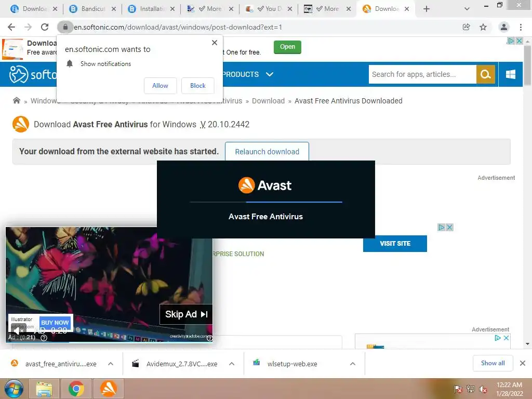Click Avast installer taskbar icon
The height and width of the screenshot is (399, 532).
109,389
